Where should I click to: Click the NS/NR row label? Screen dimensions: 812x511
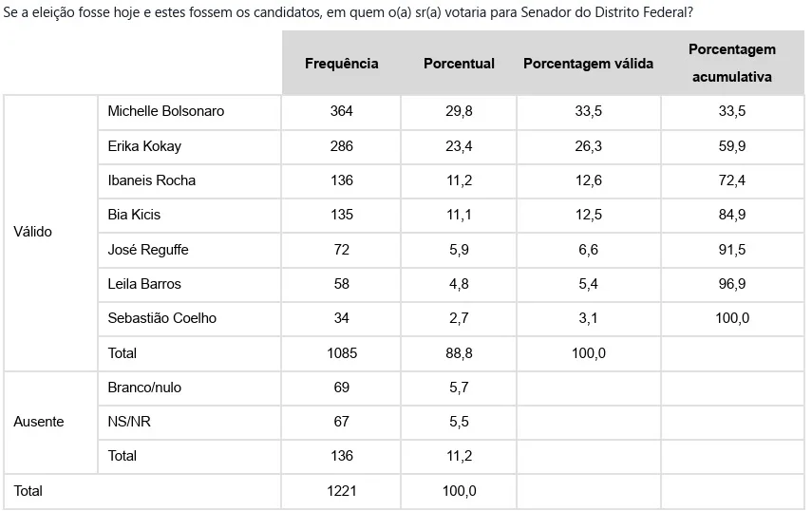click(x=129, y=422)
